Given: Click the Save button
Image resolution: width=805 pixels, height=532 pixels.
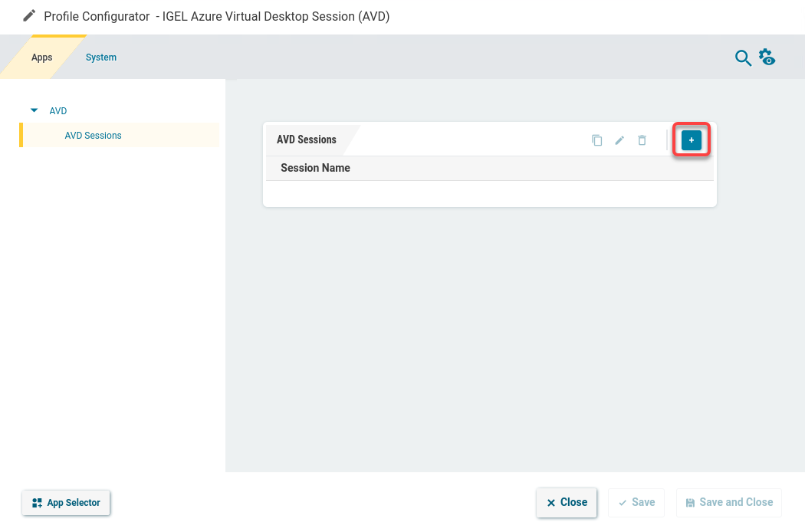Looking at the screenshot, I should pyautogui.click(x=636, y=502).
